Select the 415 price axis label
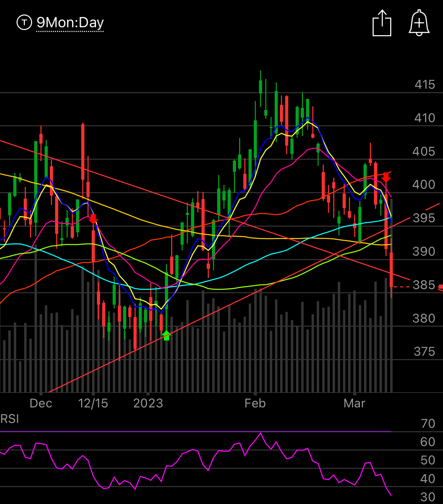Image resolution: width=443 pixels, height=504 pixels. coord(425,85)
